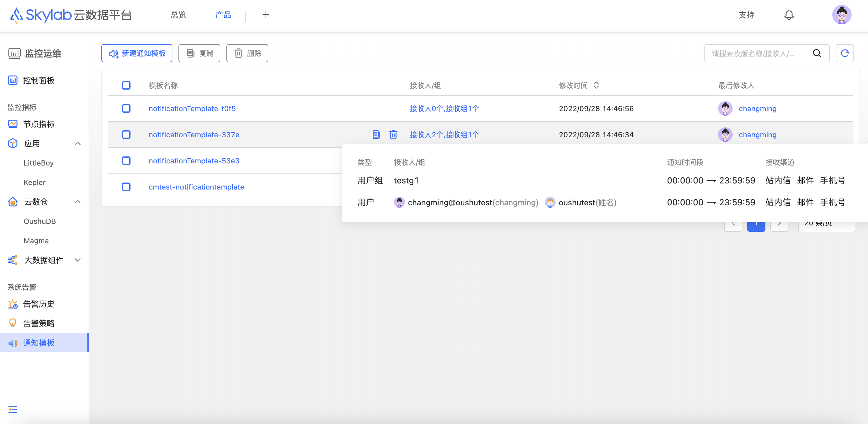868x424 pixels.
Task: Click the search magnifier icon
Action: pos(817,53)
